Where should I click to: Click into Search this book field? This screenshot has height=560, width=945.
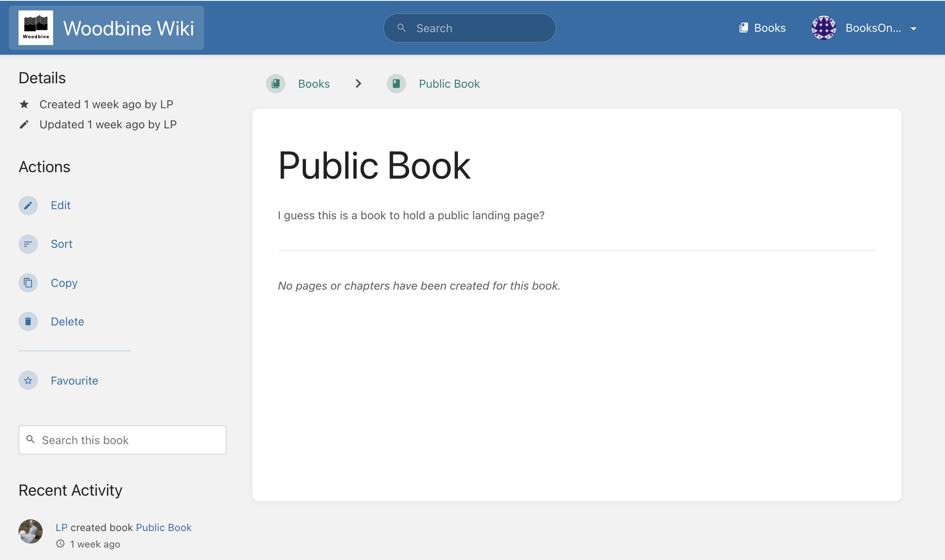click(x=122, y=440)
